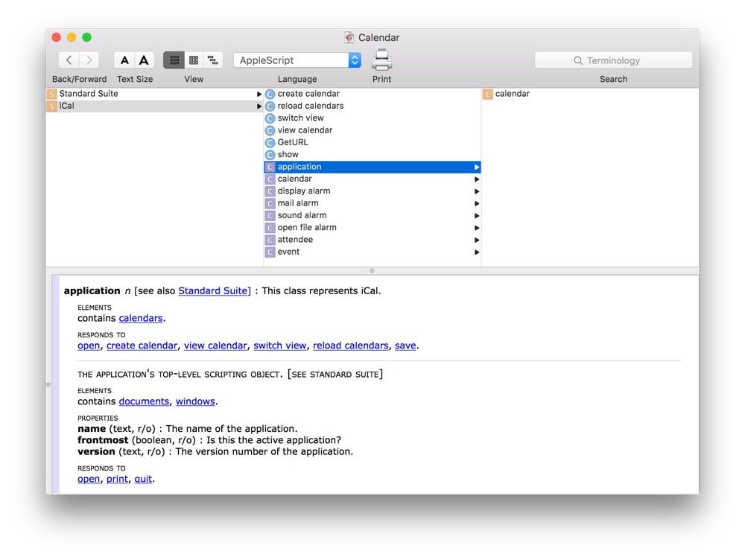Select the iCal suite row
The height and width of the screenshot is (560, 745).
pos(154,106)
